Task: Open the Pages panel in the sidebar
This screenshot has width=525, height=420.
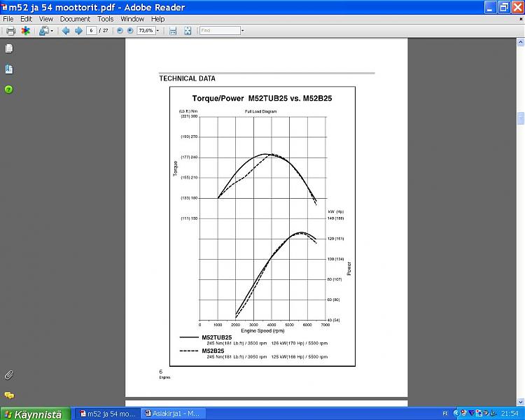Action: pyautogui.click(x=9, y=49)
